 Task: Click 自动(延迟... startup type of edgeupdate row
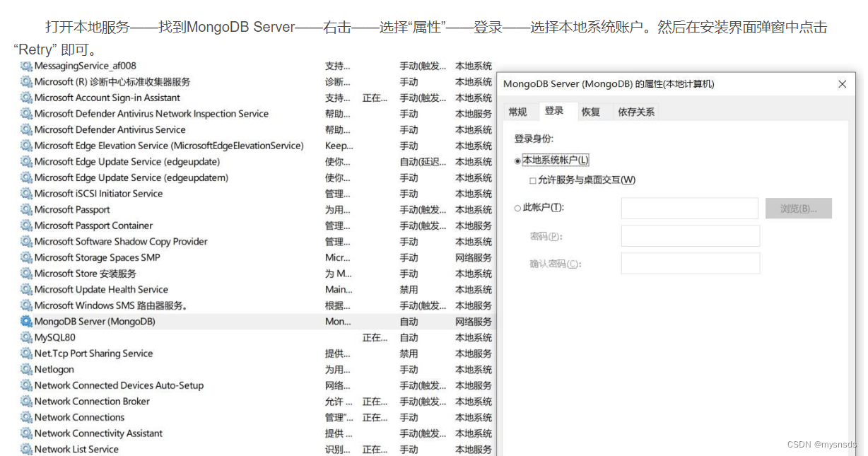pos(423,162)
